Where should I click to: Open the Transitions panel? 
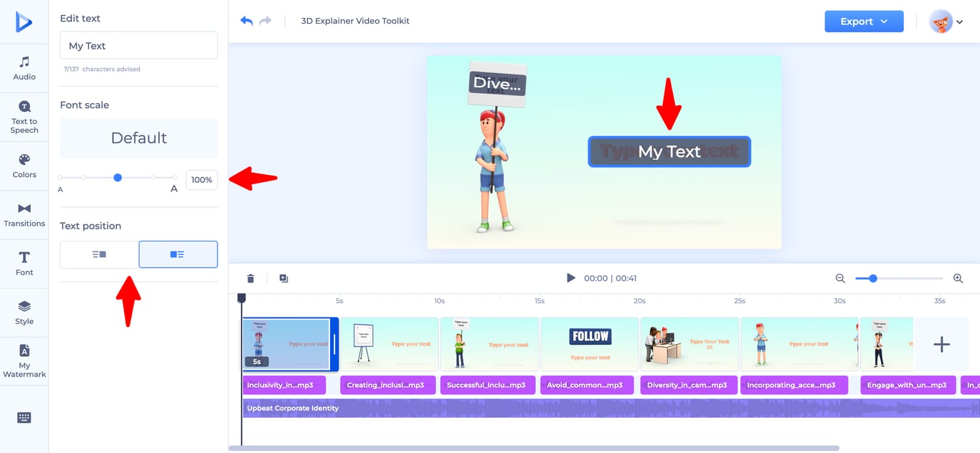coord(24,215)
